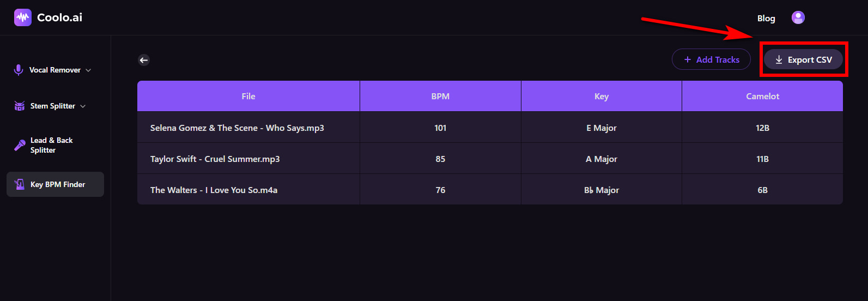868x301 pixels.
Task: Click the BPM column header
Action: point(440,97)
